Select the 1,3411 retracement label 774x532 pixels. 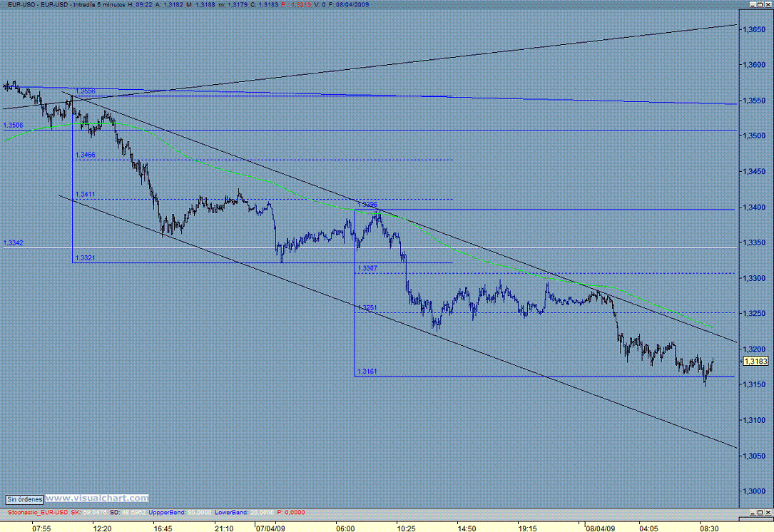pyautogui.click(x=86, y=195)
